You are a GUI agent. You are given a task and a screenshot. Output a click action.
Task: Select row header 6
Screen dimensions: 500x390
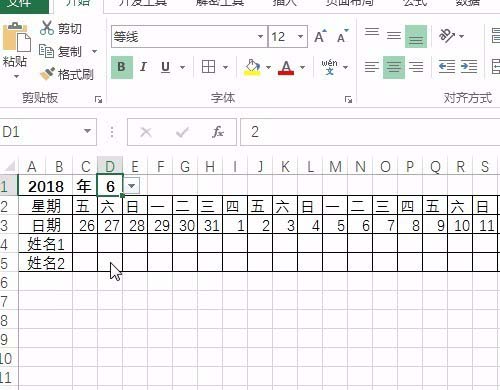coord(9,282)
